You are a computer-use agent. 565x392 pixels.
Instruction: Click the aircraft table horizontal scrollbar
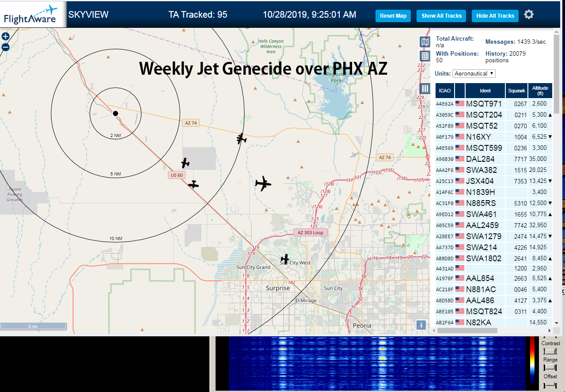[468, 330]
